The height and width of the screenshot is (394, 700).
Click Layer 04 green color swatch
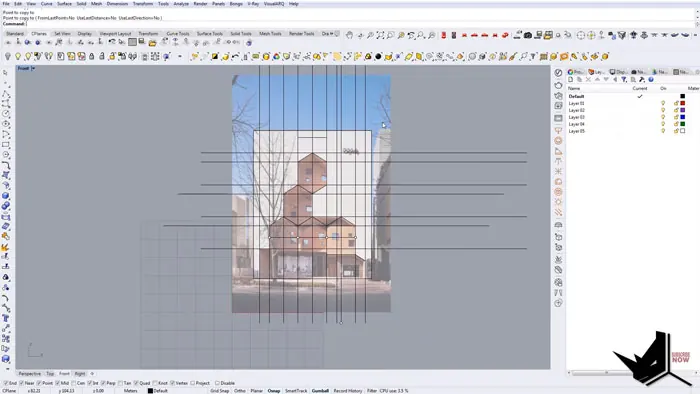tap(682, 124)
